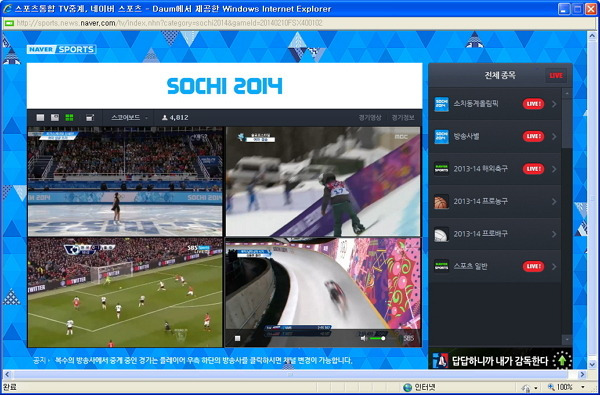This screenshot has width=600, height=395.
Task: Click the SBS broadcaster button in player
Action: click(x=408, y=338)
